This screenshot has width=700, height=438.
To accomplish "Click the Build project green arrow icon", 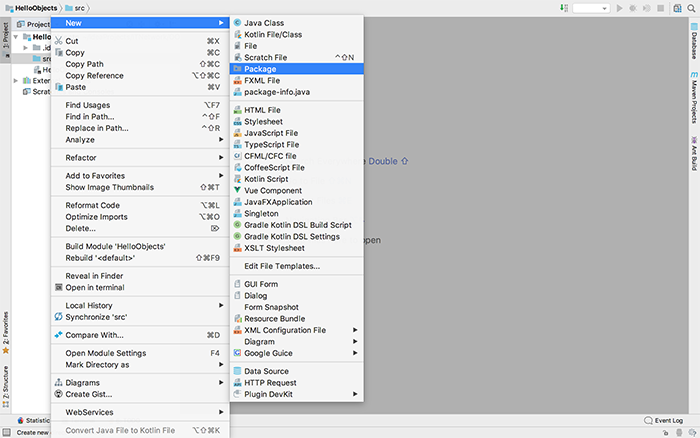I will [563, 8].
